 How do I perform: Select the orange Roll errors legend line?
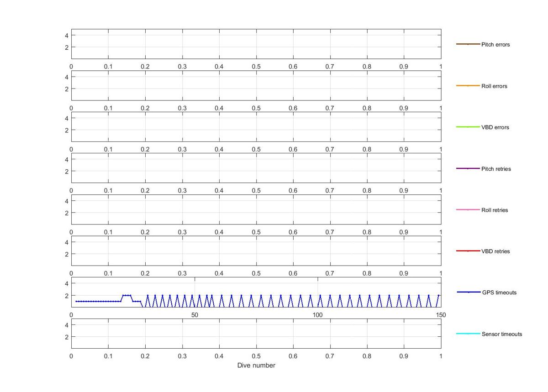(468, 86)
